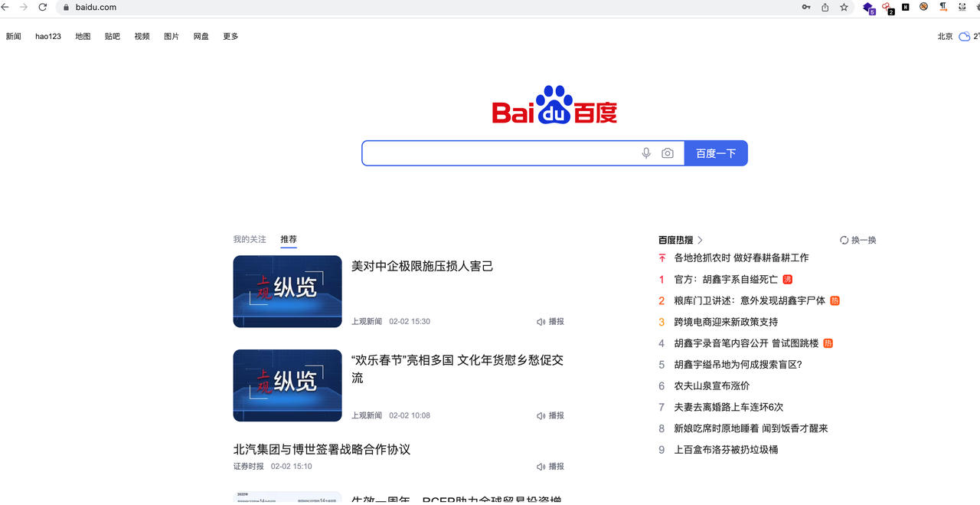The height and width of the screenshot is (505, 980).
Task: Click the 百度热搜 heading
Action: pos(675,240)
